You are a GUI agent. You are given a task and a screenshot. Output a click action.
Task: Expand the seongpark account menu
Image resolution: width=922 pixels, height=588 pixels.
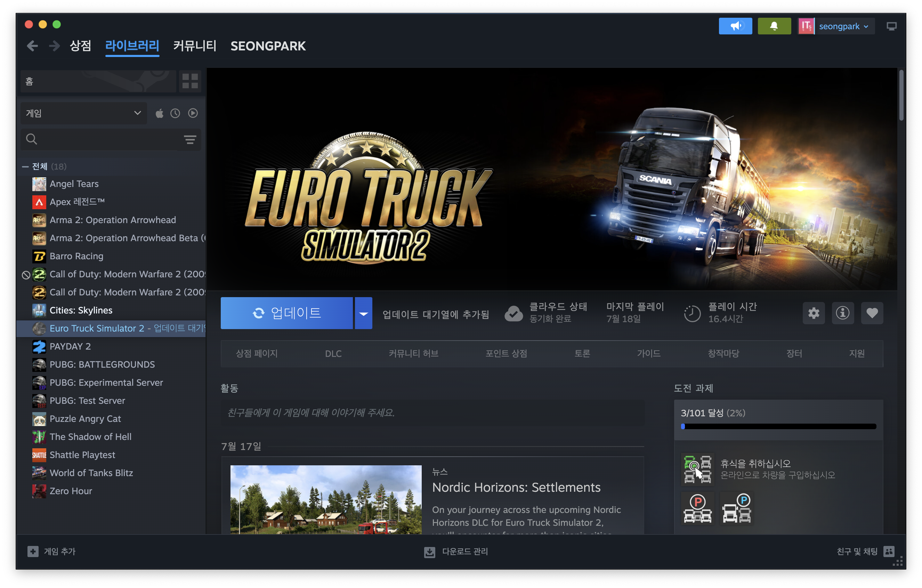coord(844,26)
